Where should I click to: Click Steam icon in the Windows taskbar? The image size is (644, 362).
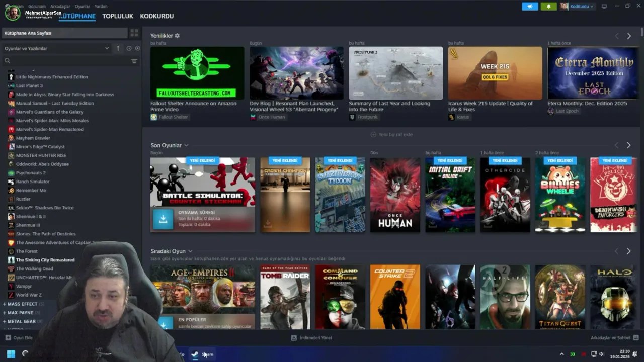195,354
